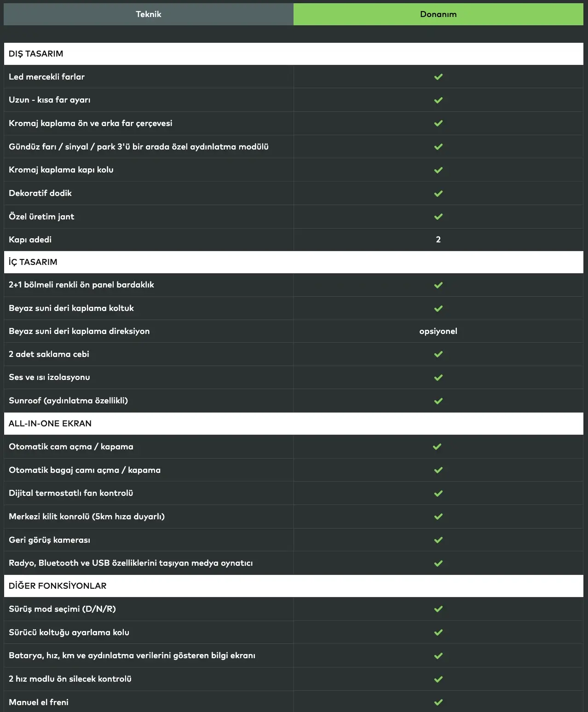
Task: Click the Sürüş mod seçimi checkmark
Action: pyautogui.click(x=438, y=609)
